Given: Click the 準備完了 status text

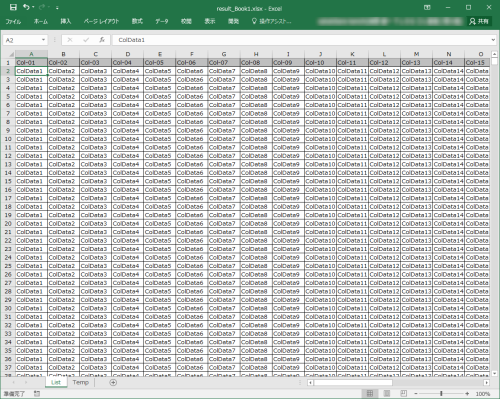Looking at the screenshot, I should [14, 394].
